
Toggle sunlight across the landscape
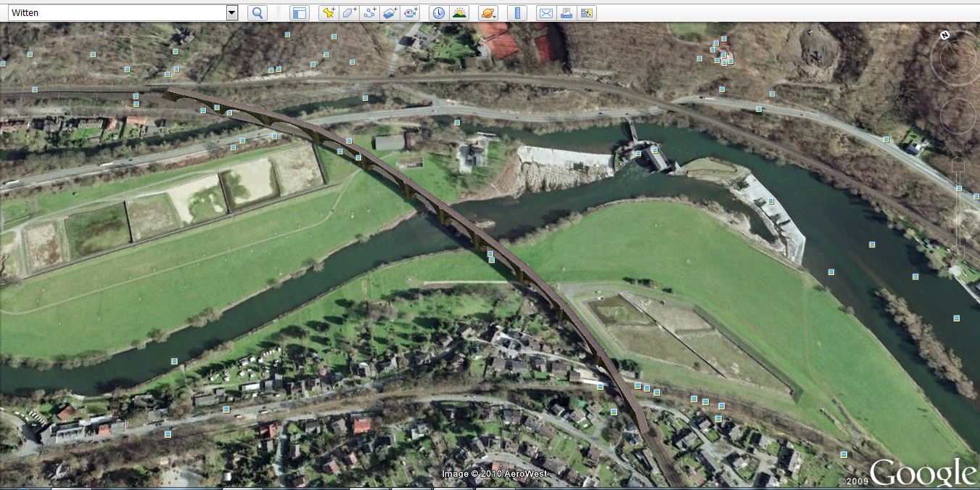tap(459, 13)
